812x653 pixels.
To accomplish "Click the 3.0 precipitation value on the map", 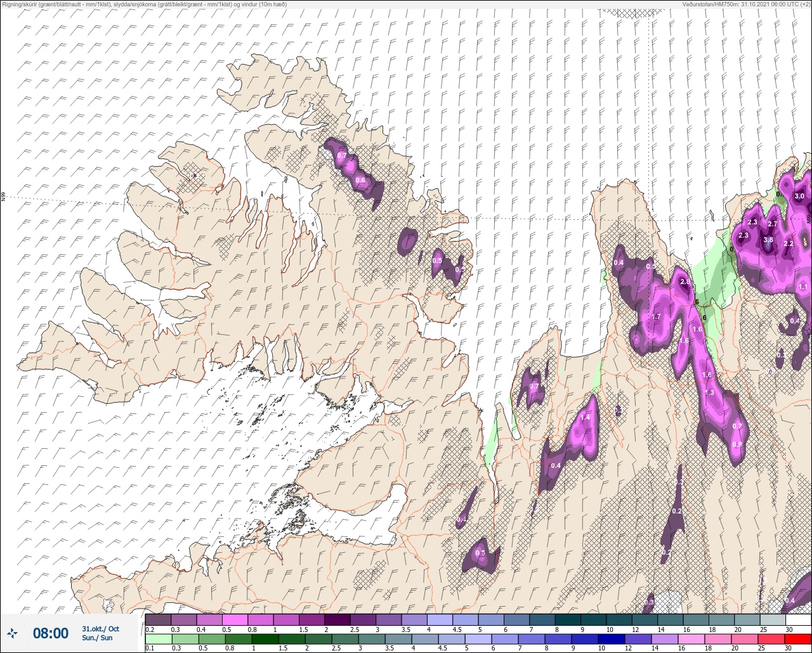I will 799,197.
